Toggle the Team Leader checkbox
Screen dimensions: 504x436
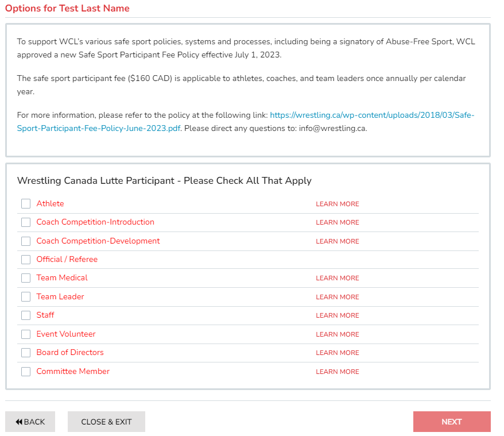pos(26,297)
